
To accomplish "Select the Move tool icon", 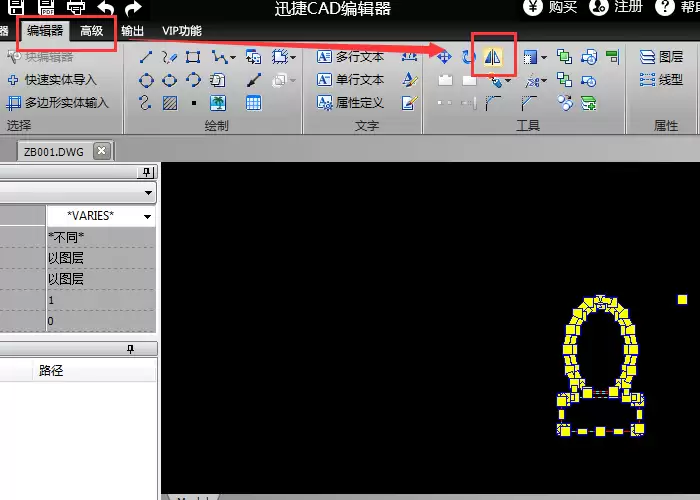I will point(444,57).
